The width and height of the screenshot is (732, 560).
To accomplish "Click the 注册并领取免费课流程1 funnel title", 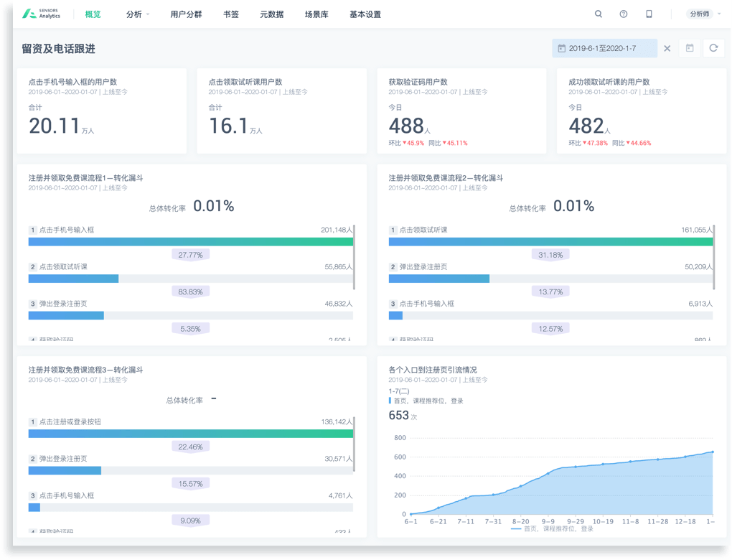I will coord(85,177).
